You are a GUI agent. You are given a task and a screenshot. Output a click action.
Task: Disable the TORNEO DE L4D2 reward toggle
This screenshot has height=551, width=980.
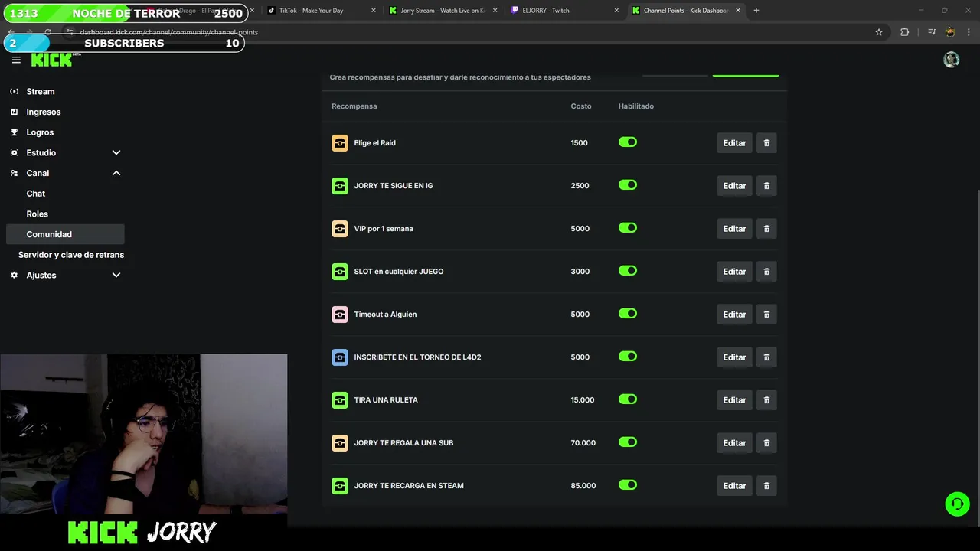[x=628, y=357]
